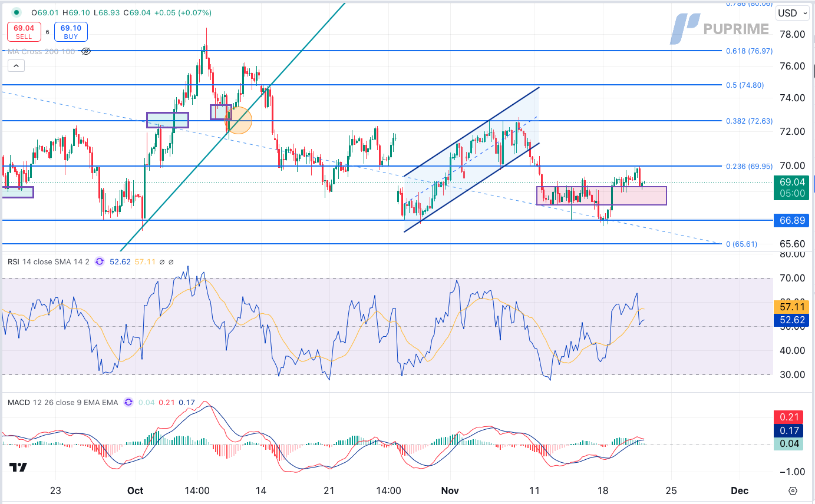The height and width of the screenshot is (504, 815).
Task: Click the Oct date label on time axis
Action: 136,490
